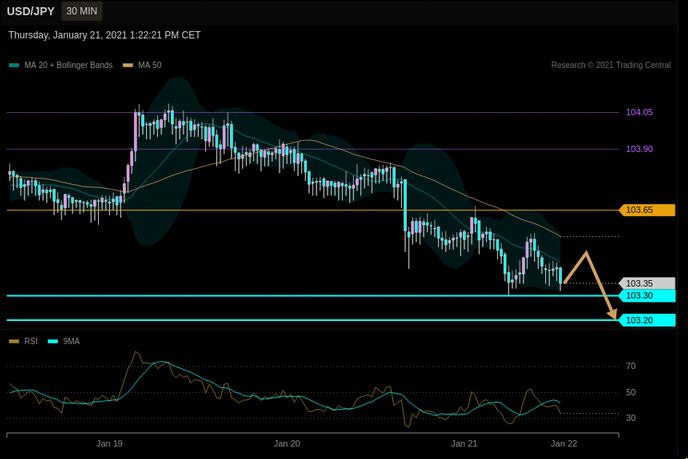Click the chart date and time stamp
Image resolution: width=688 pixels, height=459 pixels.
pyautogui.click(x=104, y=35)
